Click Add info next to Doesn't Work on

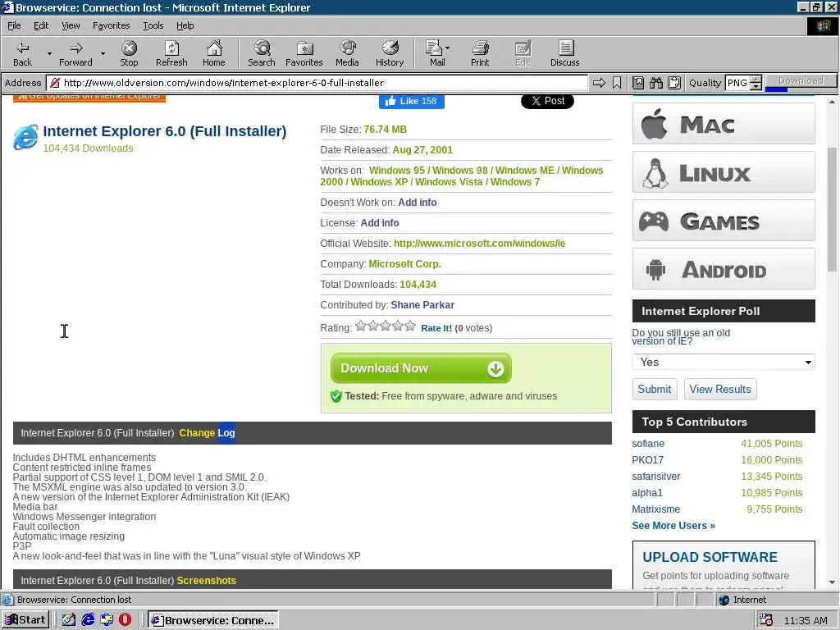[x=418, y=203]
